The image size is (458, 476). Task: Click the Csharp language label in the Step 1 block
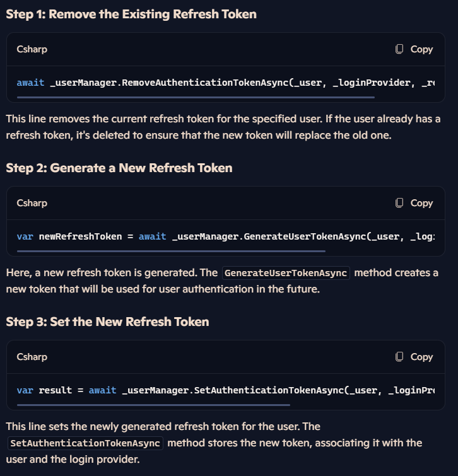[32, 49]
